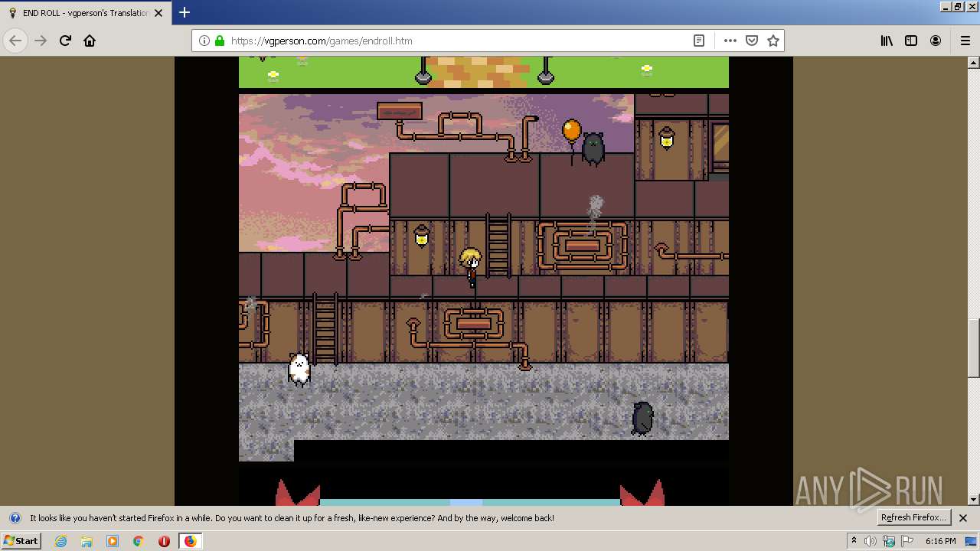Open the Windows Start menu

21,541
